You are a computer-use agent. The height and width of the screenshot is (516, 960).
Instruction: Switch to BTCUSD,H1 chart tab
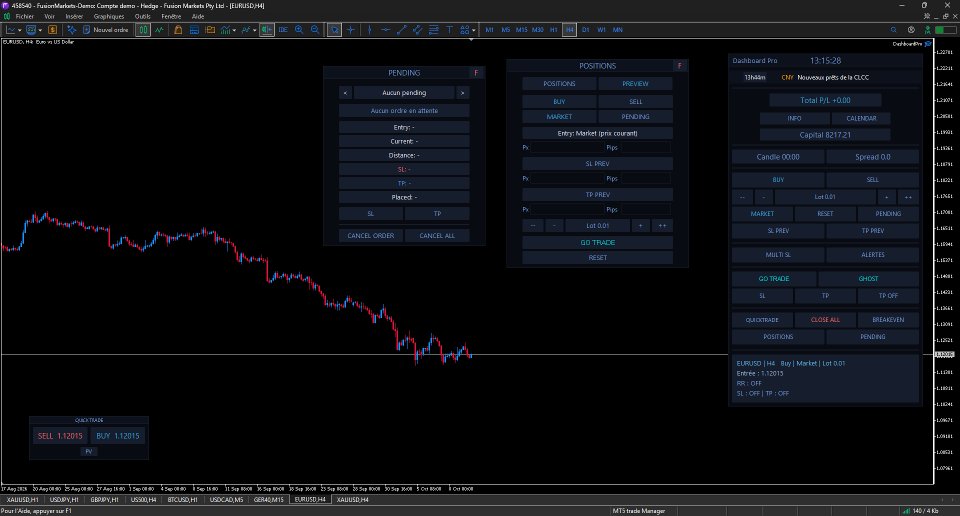182,499
